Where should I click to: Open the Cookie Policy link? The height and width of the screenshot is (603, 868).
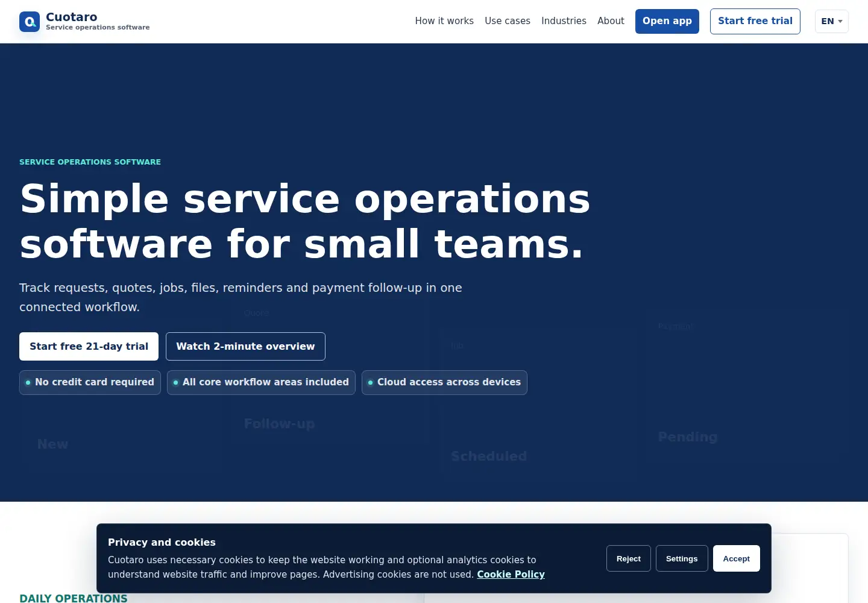pyautogui.click(x=511, y=574)
